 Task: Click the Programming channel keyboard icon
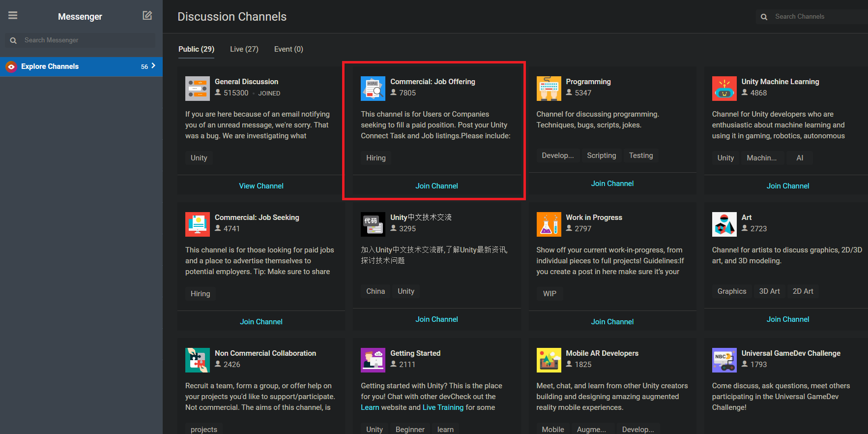(549, 89)
